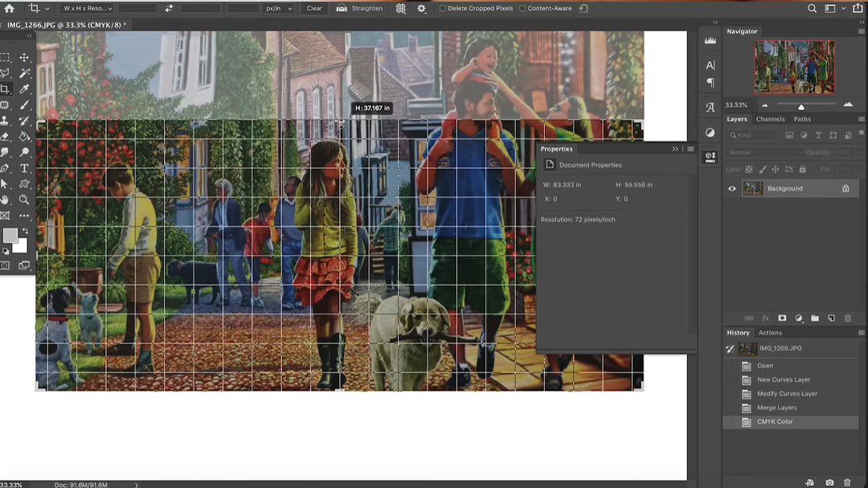This screenshot has height=488, width=868.
Task: Select the Eraser tool
Action: coord(5,136)
